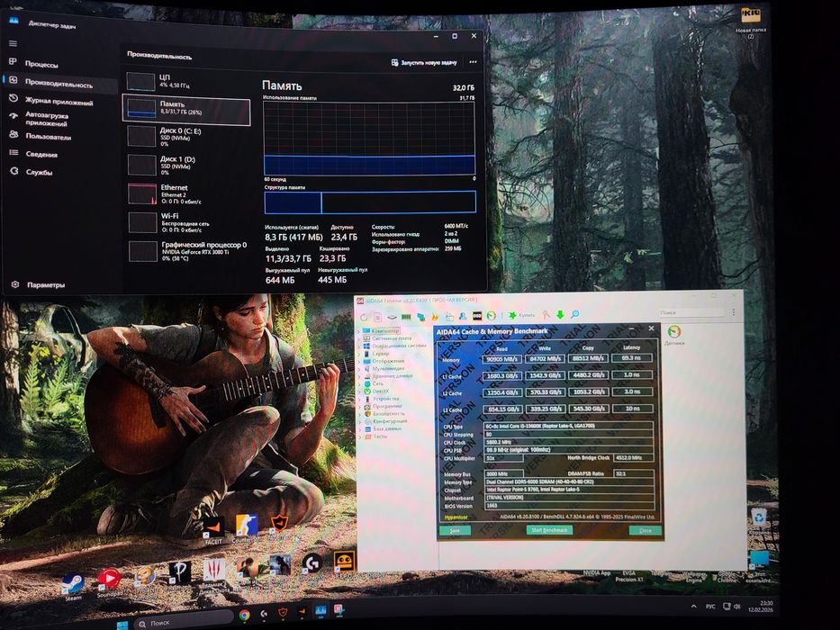Click the taskbar search box Поиск

(183, 621)
